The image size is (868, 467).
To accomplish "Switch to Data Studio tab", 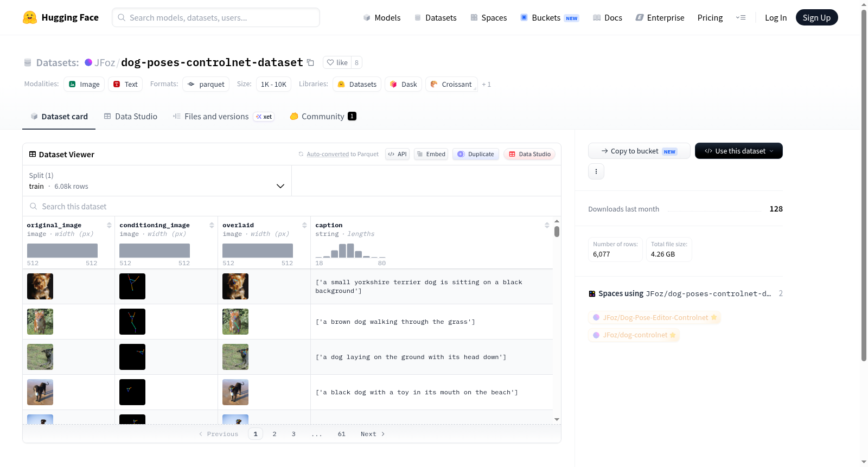I will click(130, 116).
